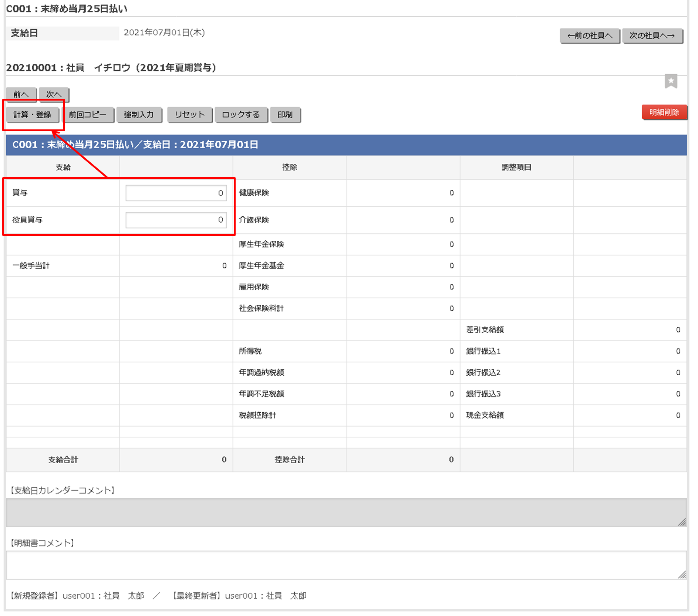698x616 pixels.
Task: Click the bookmark star icon
Action: [671, 81]
